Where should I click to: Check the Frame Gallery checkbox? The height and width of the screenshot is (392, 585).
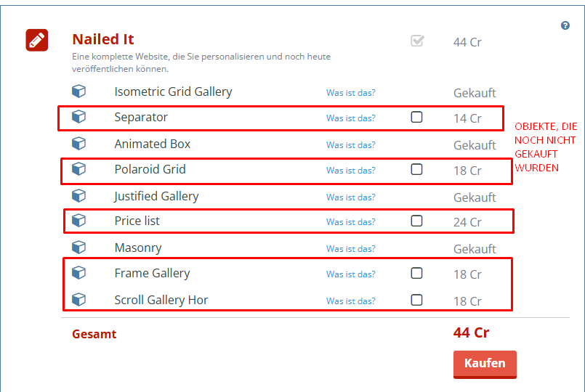[416, 273]
